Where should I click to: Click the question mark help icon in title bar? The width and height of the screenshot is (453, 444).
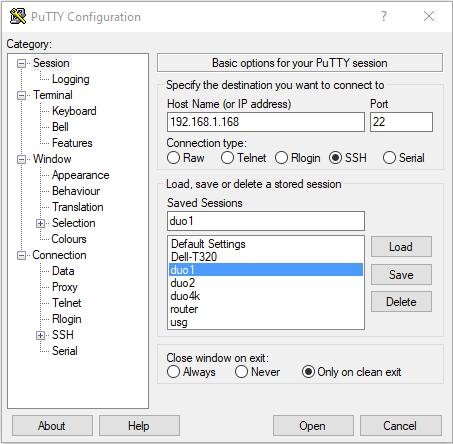coord(384,16)
